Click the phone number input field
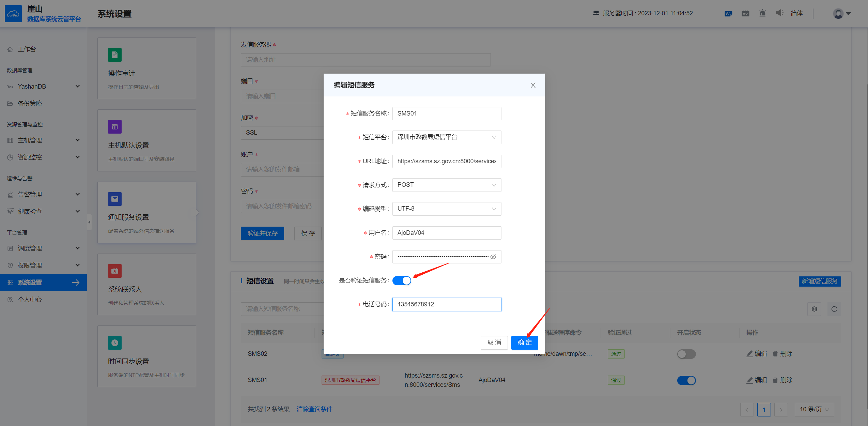868x426 pixels. point(446,304)
